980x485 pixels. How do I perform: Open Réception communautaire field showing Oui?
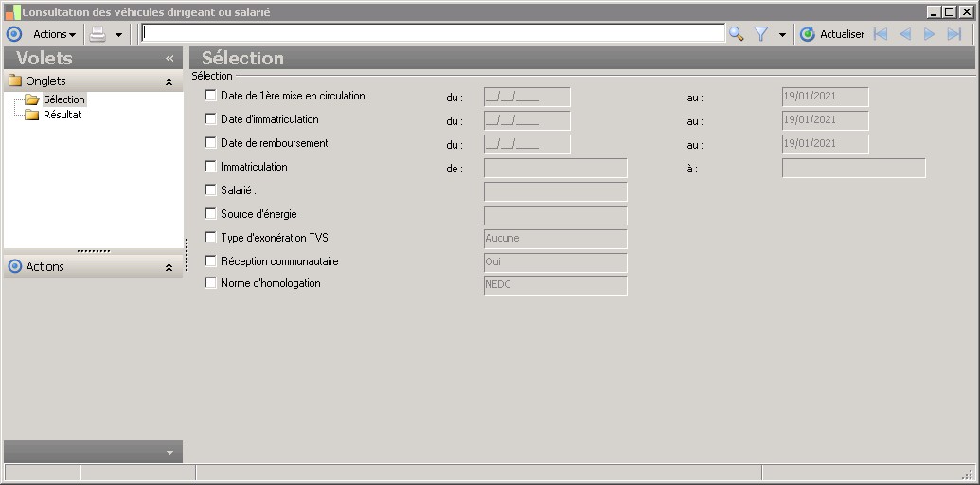(555, 262)
